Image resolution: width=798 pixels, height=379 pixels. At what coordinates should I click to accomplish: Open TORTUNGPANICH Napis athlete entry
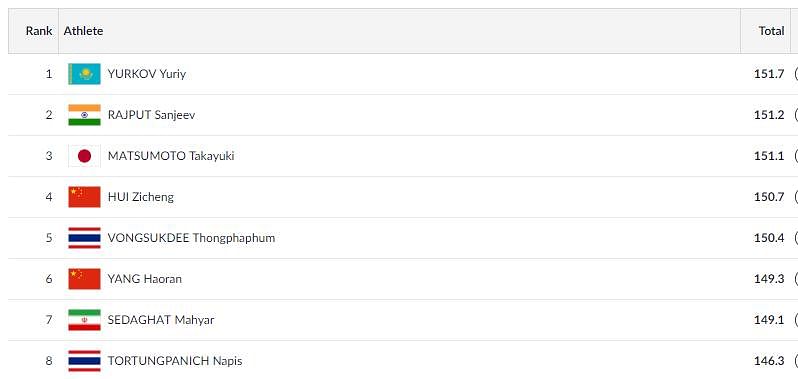(x=175, y=361)
